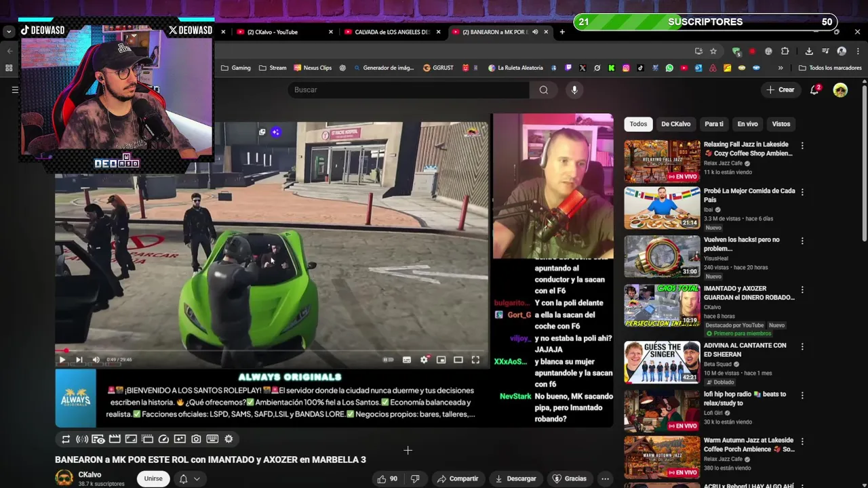Open lofi hip hop radio title
Screen dimensions: 868x488
(745, 399)
